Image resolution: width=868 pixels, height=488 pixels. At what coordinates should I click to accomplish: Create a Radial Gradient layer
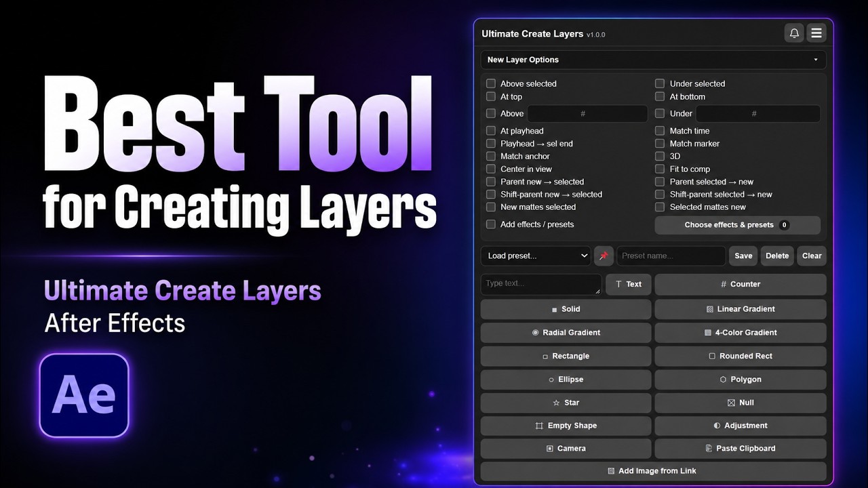point(566,333)
